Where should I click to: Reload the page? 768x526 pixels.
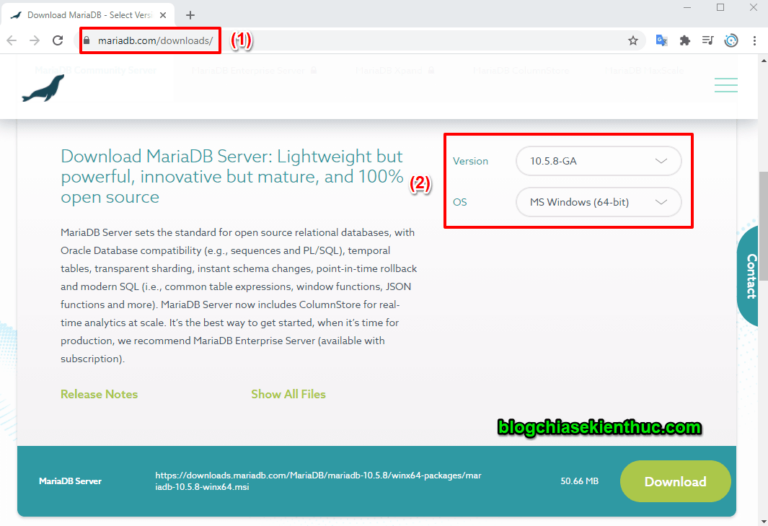pyautogui.click(x=58, y=41)
